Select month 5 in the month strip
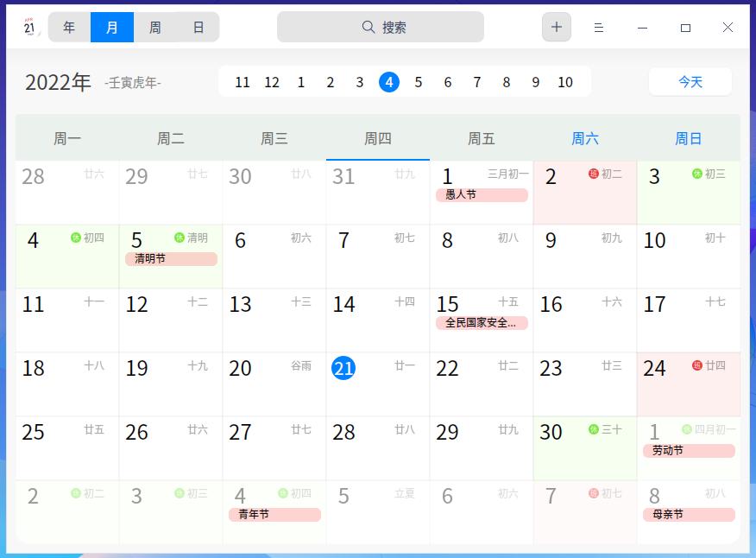The image size is (756, 558). click(419, 82)
